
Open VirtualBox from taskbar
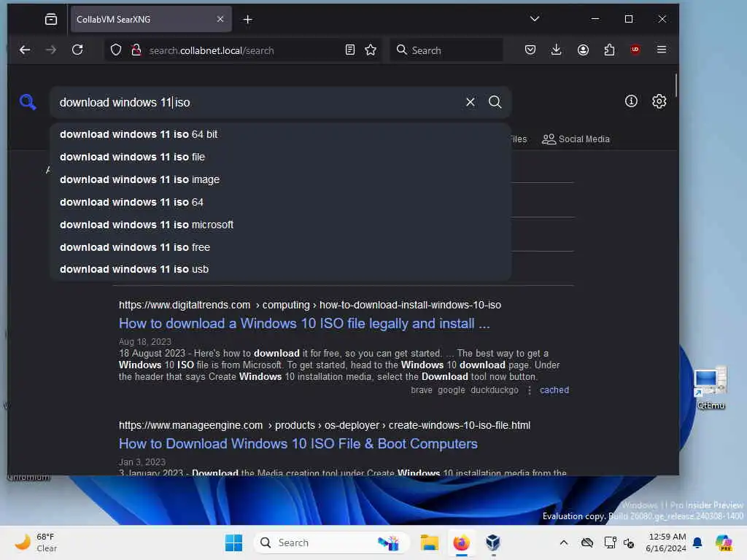pos(493,542)
